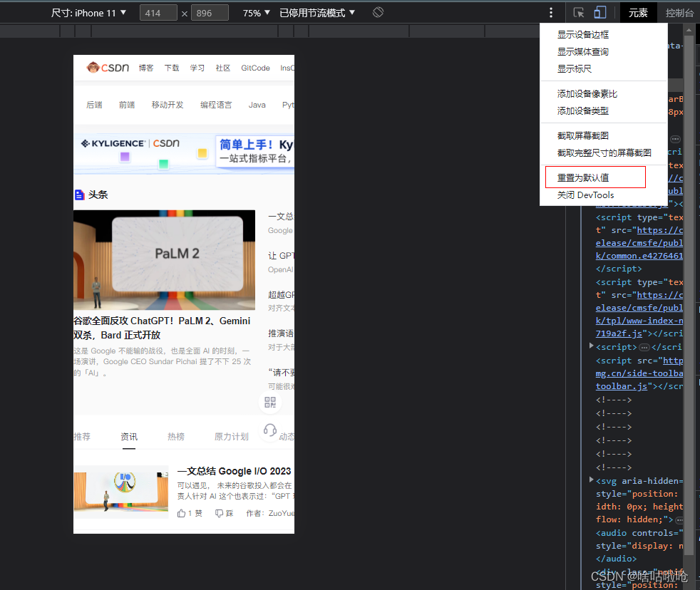Open the 社区 nav link
Viewport: 700px width, 590px height.
(x=223, y=68)
